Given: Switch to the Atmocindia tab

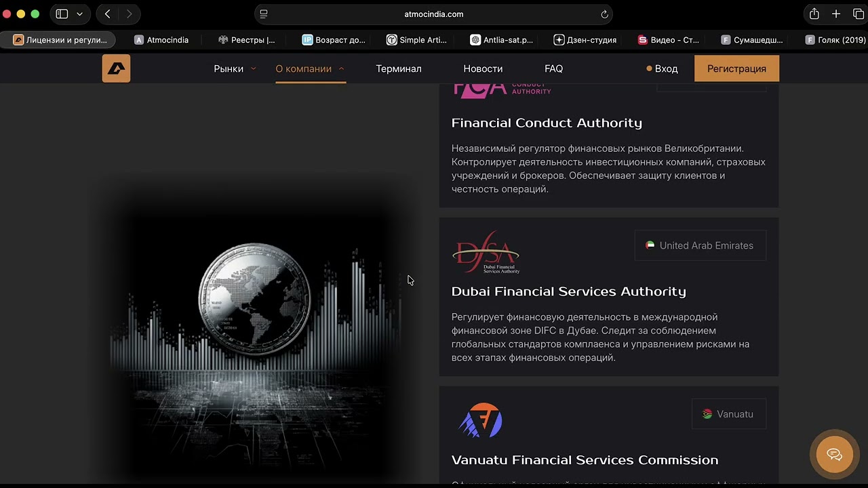Looking at the screenshot, I should (161, 40).
